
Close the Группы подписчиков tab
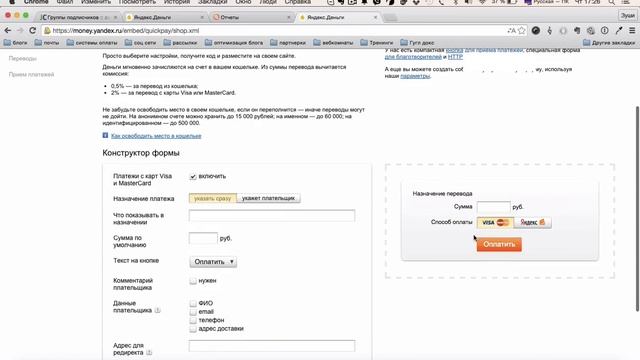coord(116,18)
